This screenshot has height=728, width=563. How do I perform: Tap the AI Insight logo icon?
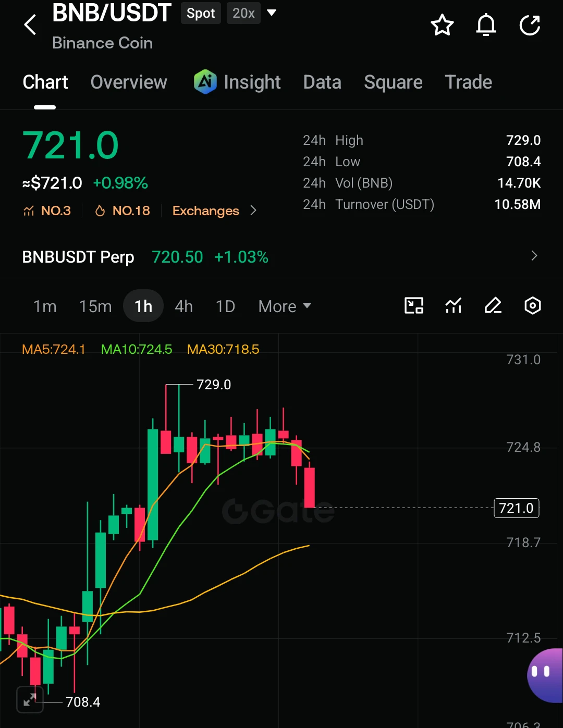click(x=205, y=82)
